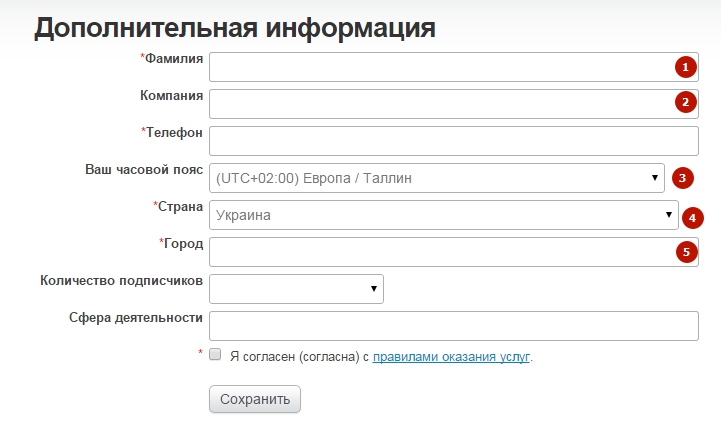Click the Украина dropdown arrow
721x430 pixels.
click(x=669, y=214)
